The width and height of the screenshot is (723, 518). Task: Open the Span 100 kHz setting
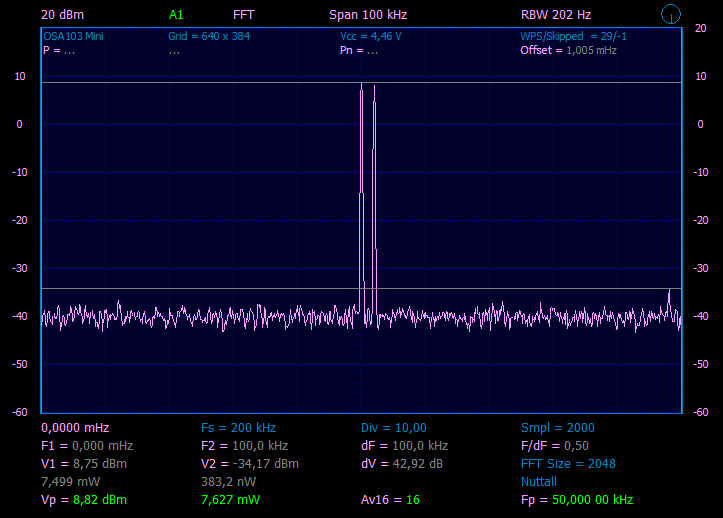tap(367, 15)
